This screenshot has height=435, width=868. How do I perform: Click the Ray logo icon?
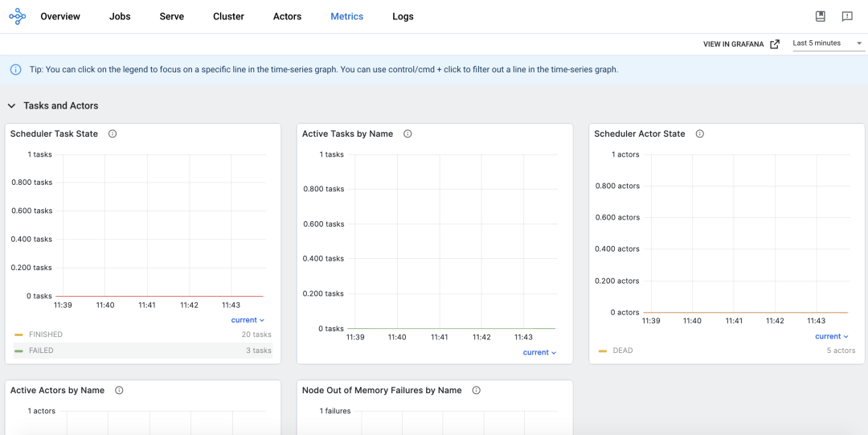click(x=17, y=16)
